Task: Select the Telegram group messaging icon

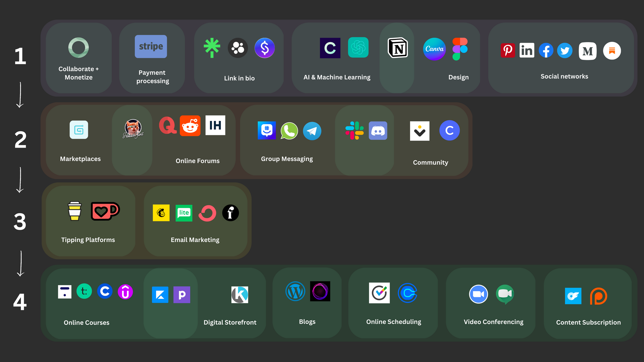Action: tap(311, 130)
